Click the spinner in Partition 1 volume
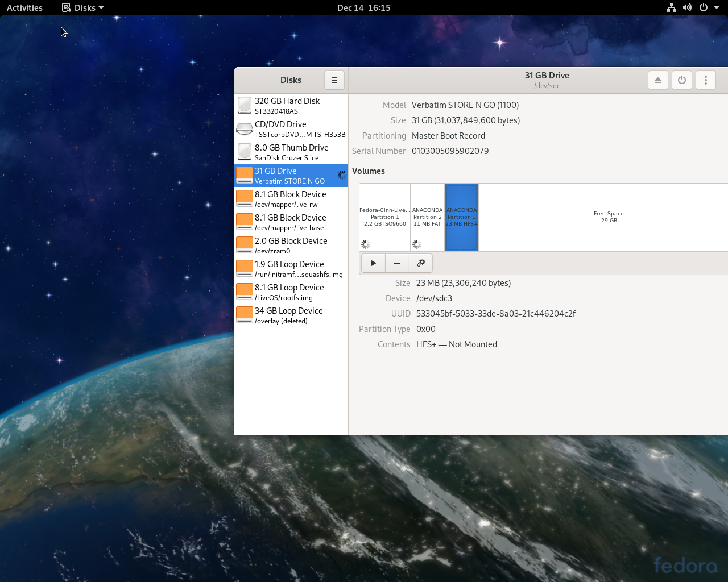This screenshot has width=728, height=582. pyautogui.click(x=366, y=244)
